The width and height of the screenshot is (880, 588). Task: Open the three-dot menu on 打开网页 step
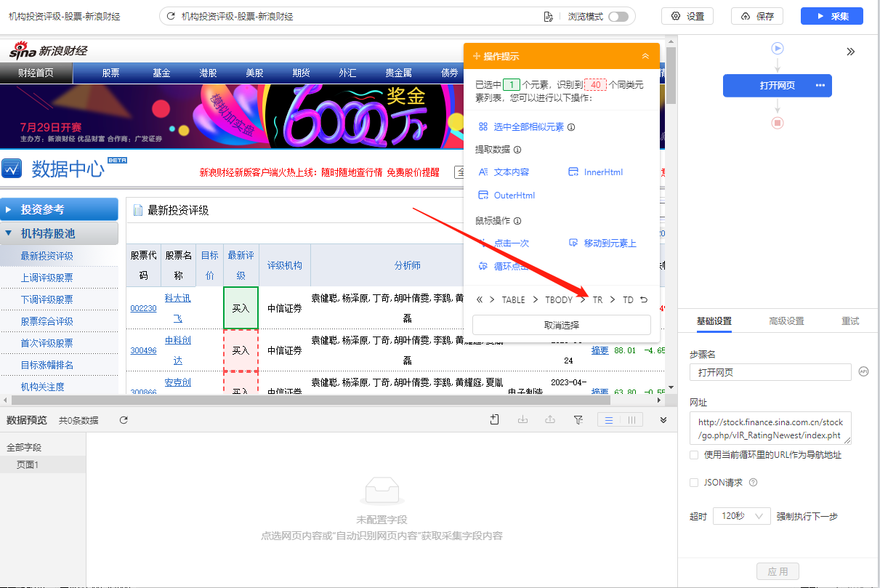click(x=820, y=86)
